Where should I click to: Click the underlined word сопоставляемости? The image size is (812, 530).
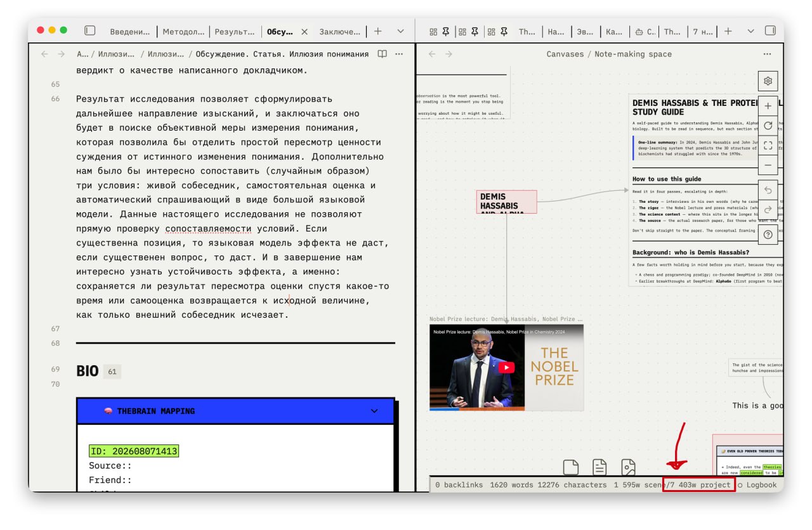click(x=208, y=228)
